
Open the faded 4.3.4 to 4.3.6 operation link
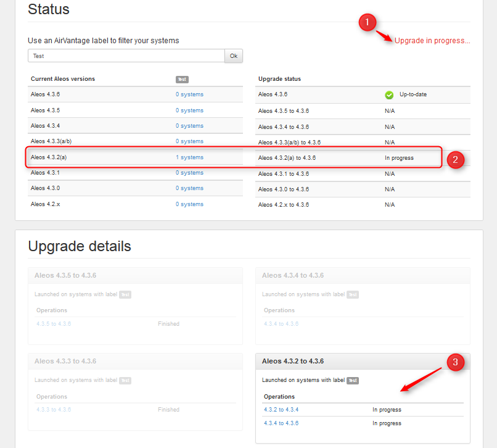(x=281, y=324)
